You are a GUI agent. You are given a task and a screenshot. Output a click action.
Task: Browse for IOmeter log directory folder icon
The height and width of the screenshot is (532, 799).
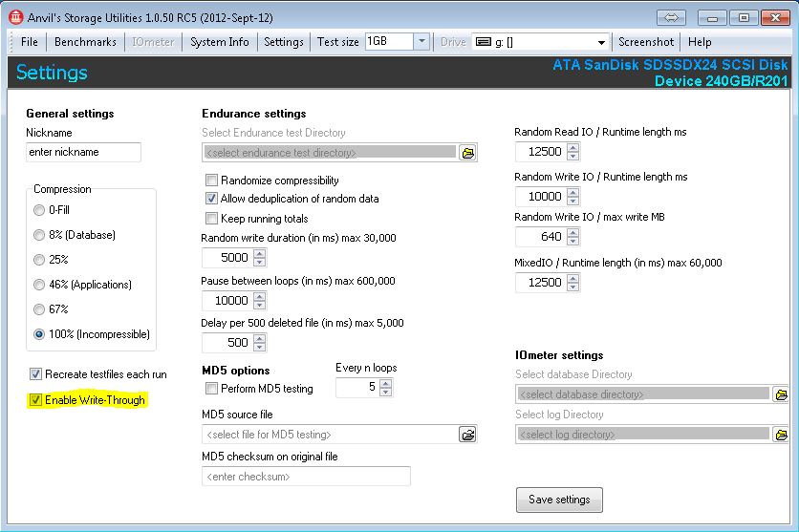coord(781,435)
